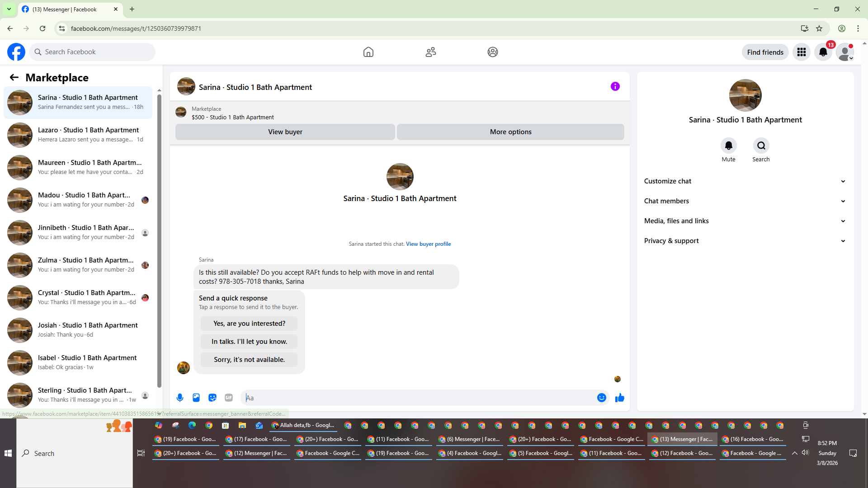The height and width of the screenshot is (488, 868).
Task: Follow the View buyer profile link
Action: [428, 244]
